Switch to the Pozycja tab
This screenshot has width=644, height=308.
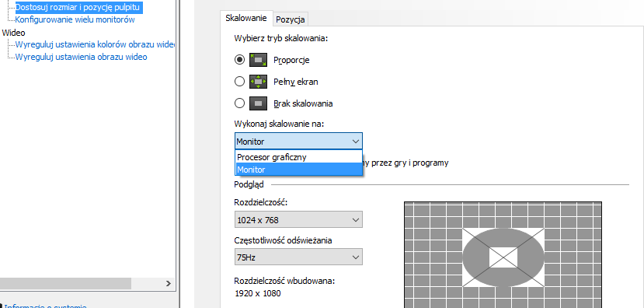click(x=291, y=19)
